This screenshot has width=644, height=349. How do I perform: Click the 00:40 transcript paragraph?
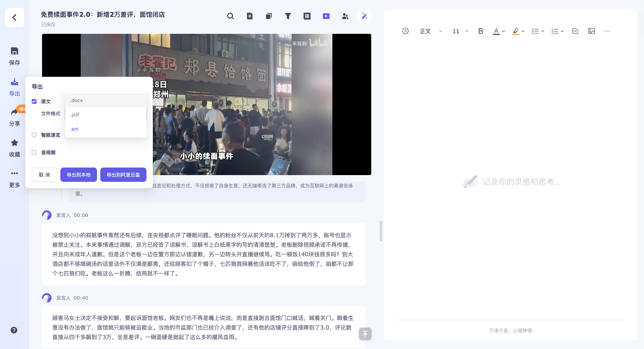point(203,327)
